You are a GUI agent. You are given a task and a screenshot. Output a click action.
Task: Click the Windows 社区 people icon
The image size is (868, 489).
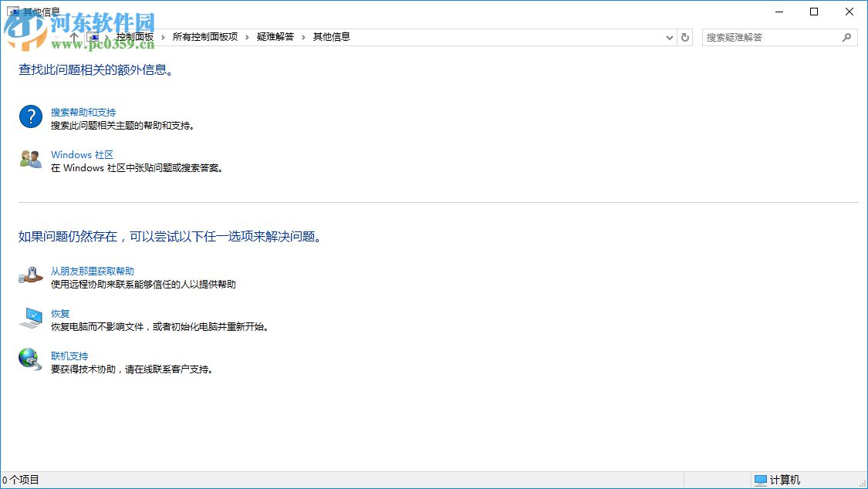click(29, 160)
